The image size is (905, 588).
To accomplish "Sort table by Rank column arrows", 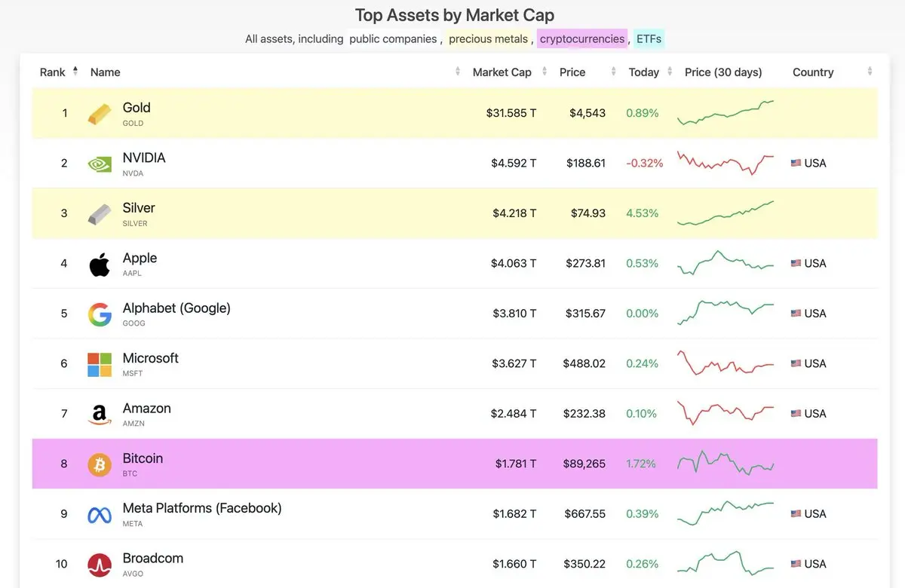I will 75,72.
